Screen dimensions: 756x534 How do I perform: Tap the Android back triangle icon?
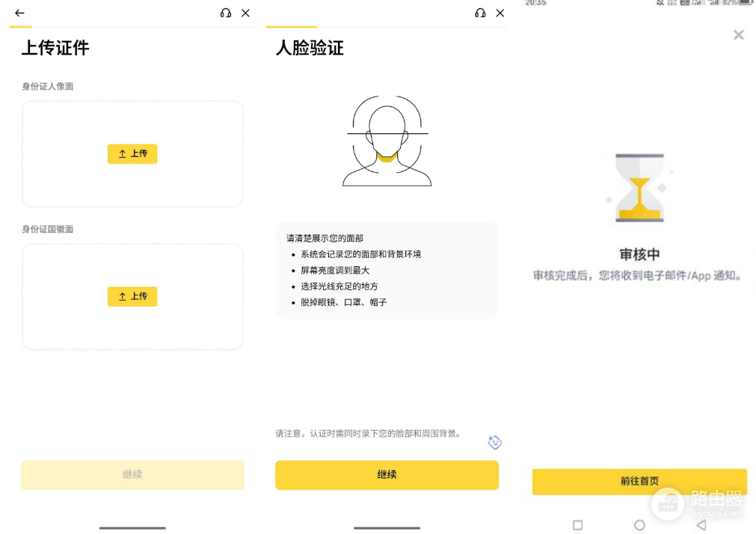(x=701, y=525)
